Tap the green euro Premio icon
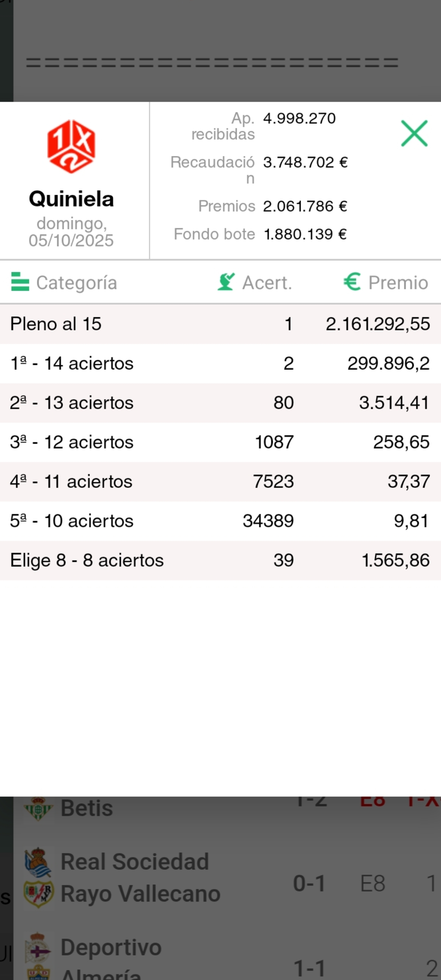 (352, 282)
